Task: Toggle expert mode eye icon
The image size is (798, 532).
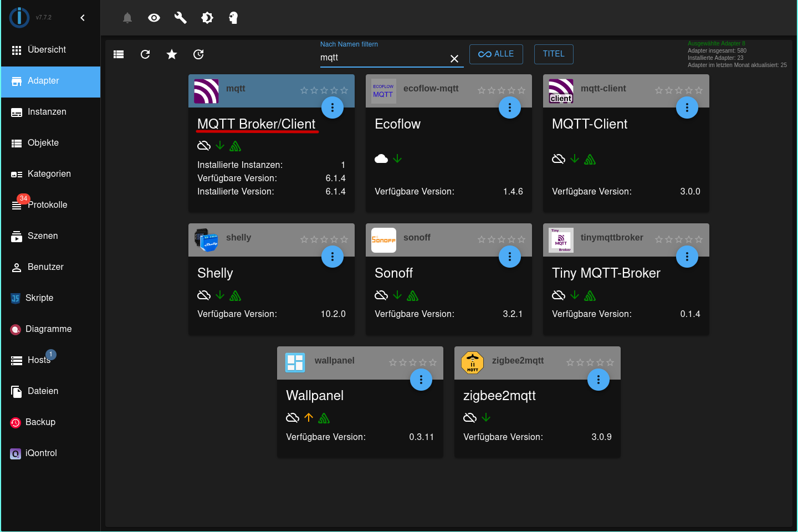Action: coord(154,17)
